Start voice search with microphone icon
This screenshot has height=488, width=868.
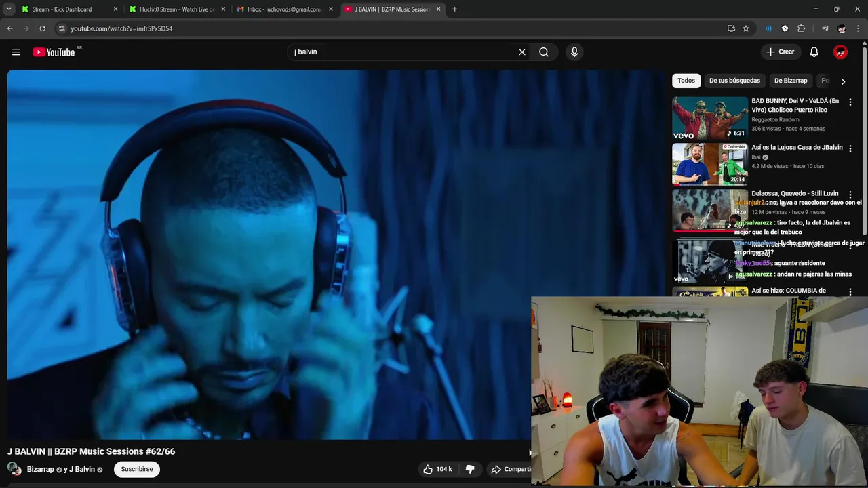[x=574, y=52]
